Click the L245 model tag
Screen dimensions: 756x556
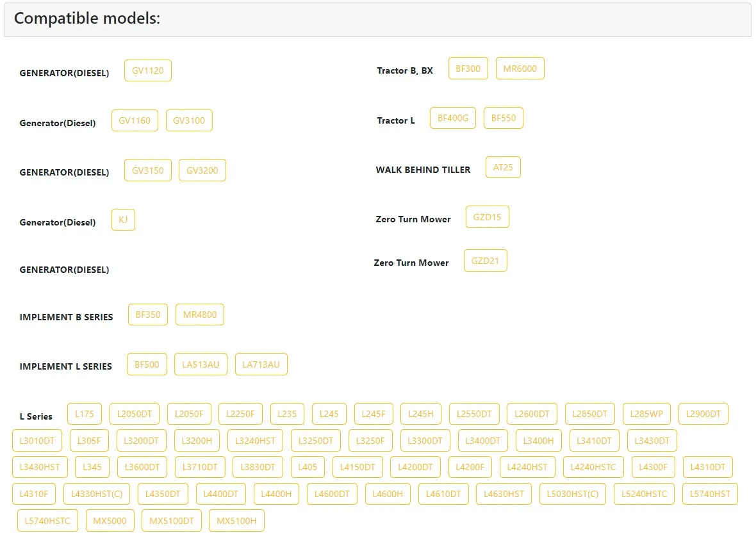tap(329, 414)
